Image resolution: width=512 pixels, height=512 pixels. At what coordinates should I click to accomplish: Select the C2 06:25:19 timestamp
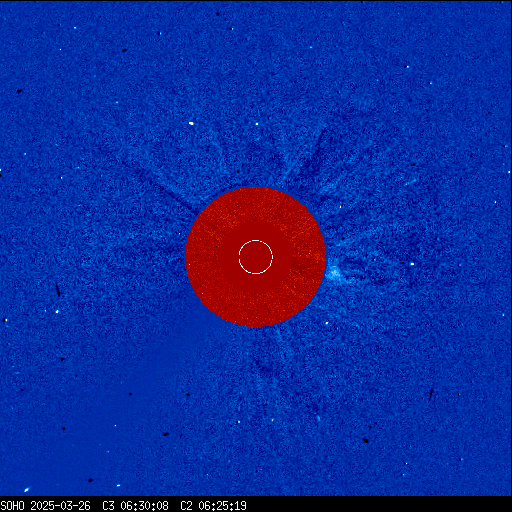pyautogui.click(x=213, y=506)
